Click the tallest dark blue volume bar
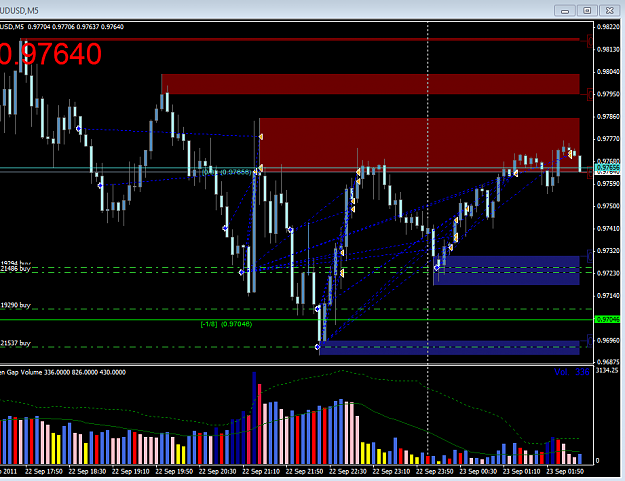This screenshot has width=625, height=481. pyautogui.click(x=254, y=418)
